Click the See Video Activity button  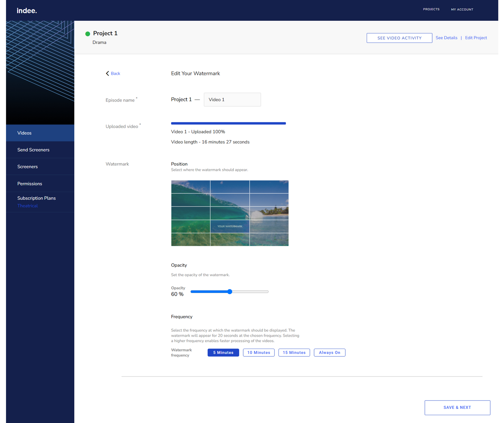399,38
